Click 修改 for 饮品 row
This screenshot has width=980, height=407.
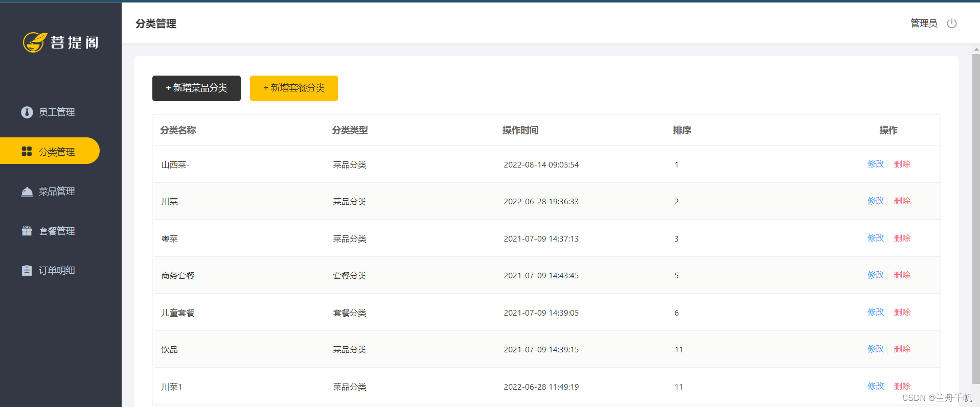click(876, 349)
